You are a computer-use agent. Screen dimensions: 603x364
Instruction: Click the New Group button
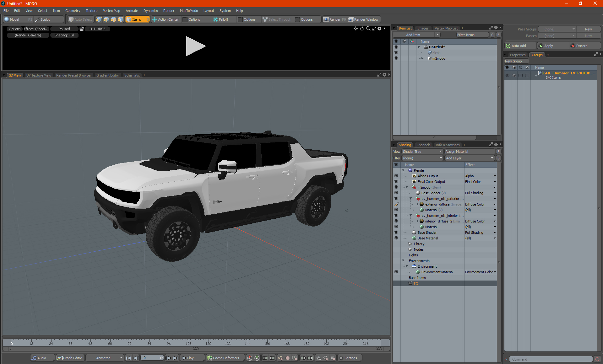coord(516,61)
